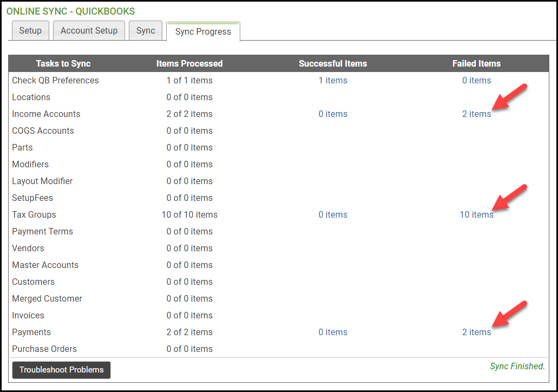The image size is (558, 392).
Task: Select the Parts task label
Action: pos(22,147)
